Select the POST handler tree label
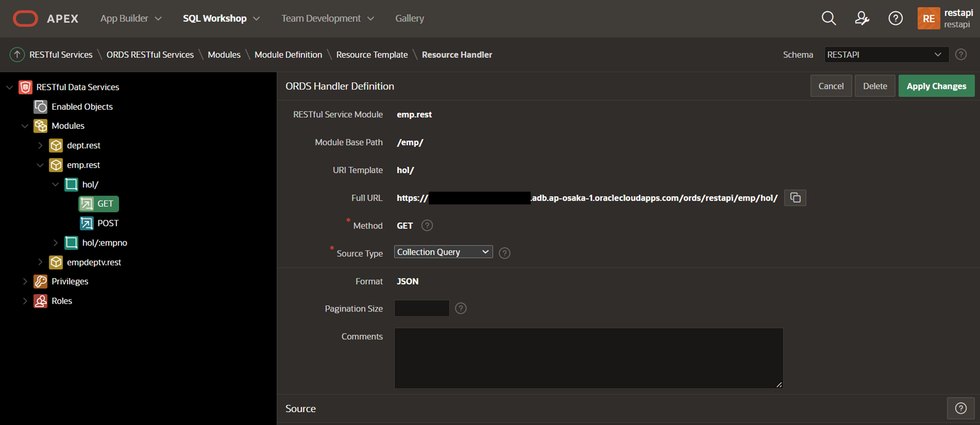 (108, 223)
